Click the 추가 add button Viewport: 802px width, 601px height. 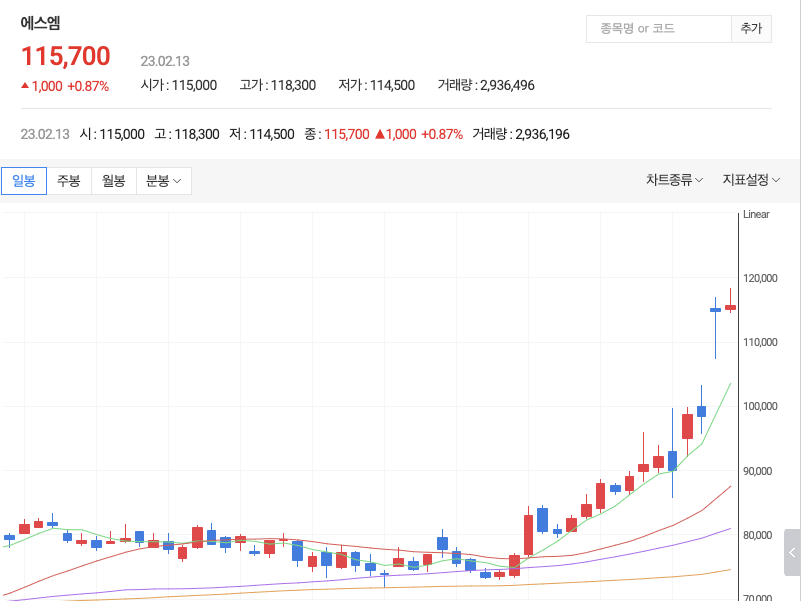point(751,29)
